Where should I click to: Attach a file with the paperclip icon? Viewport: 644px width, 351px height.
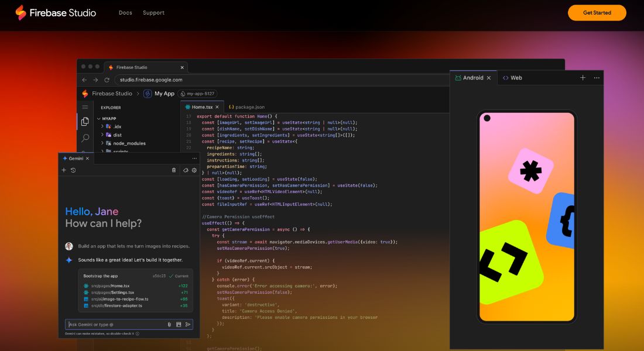(169, 324)
